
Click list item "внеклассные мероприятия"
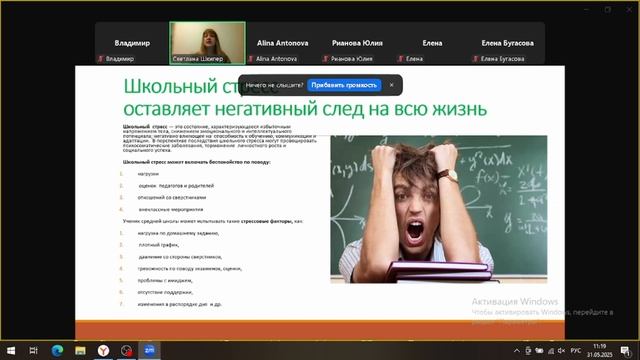tap(171, 209)
